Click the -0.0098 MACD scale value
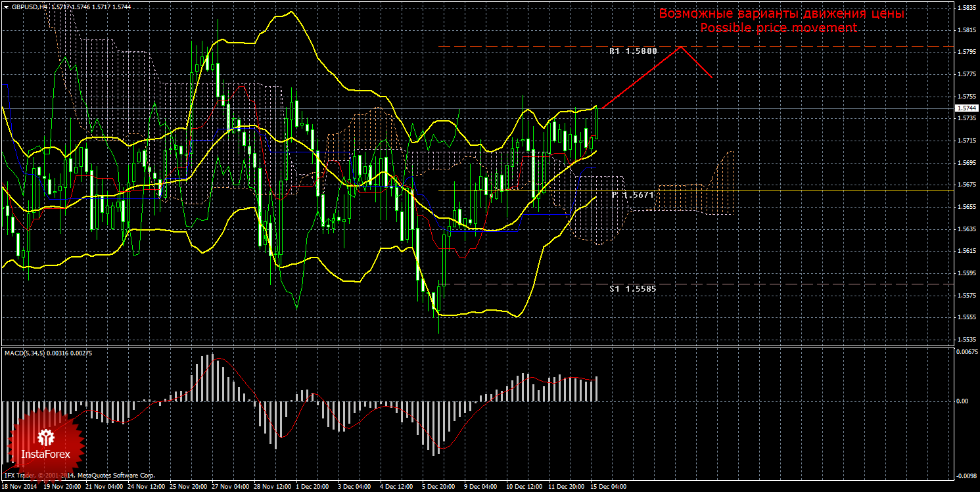Viewport: 980px width, 492px height. [967, 475]
